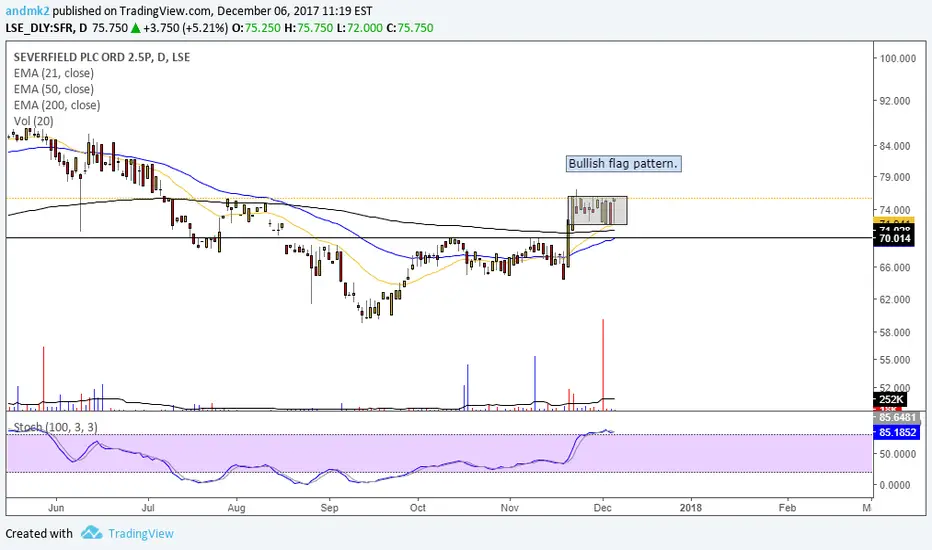Click the Jul label on time axis
Screen dimensions: 932x550
pyautogui.click(x=148, y=508)
